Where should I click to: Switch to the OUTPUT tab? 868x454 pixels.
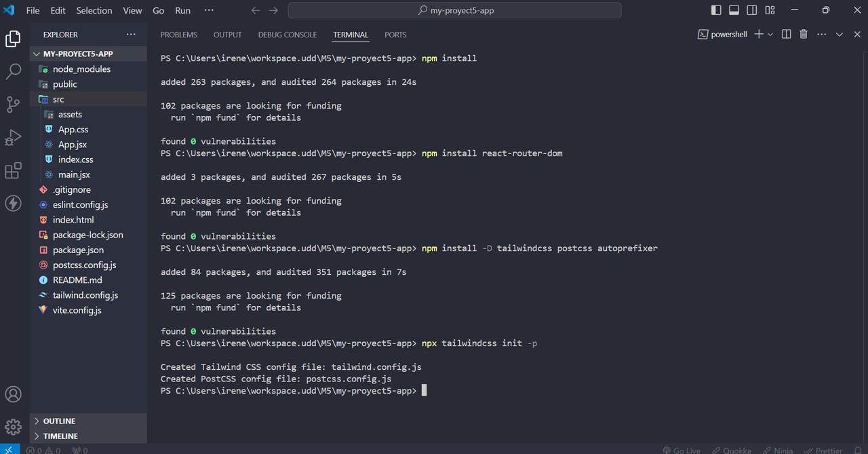(227, 35)
